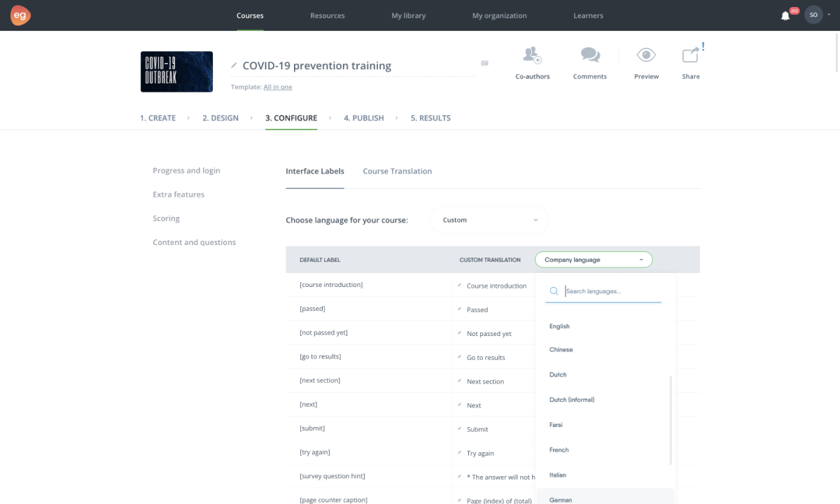This screenshot has height=504, width=840.
Task: Click the [not passed yet] default label
Action: pos(323,332)
